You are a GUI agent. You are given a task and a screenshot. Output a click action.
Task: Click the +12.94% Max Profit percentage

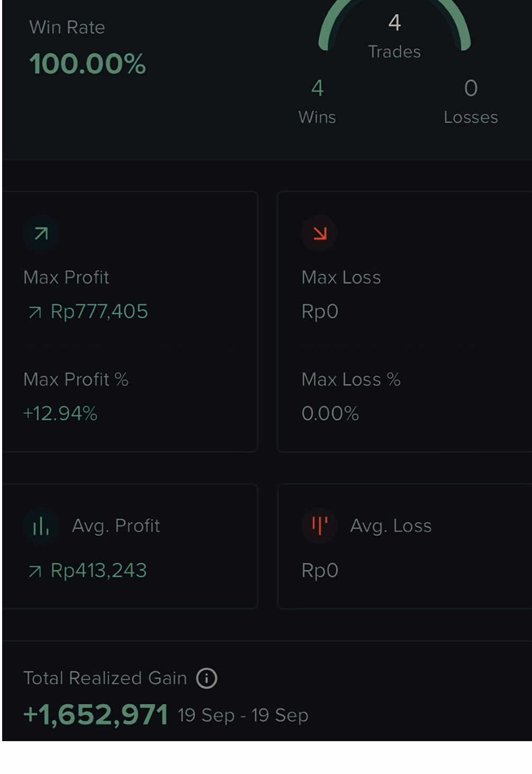pyautogui.click(x=60, y=413)
